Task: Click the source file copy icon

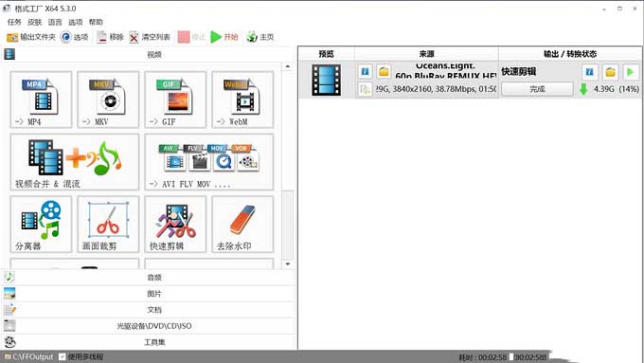Action: (x=365, y=89)
